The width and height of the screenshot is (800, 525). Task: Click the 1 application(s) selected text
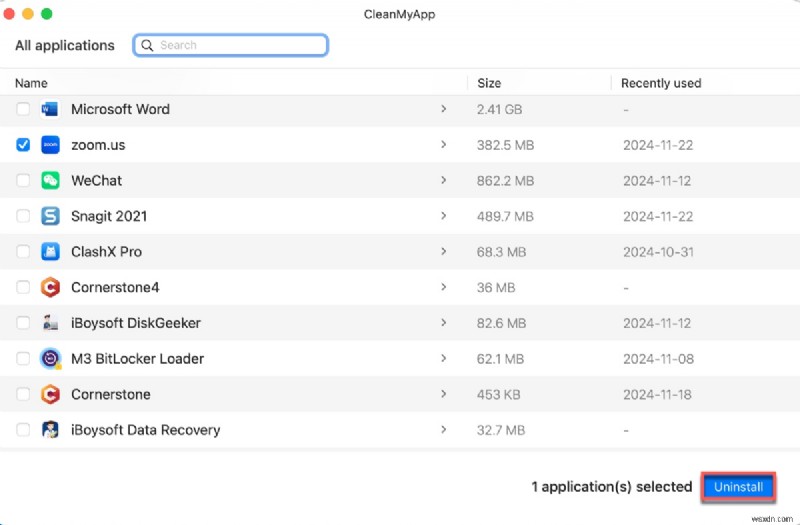pyautogui.click(x=611, y=487)
